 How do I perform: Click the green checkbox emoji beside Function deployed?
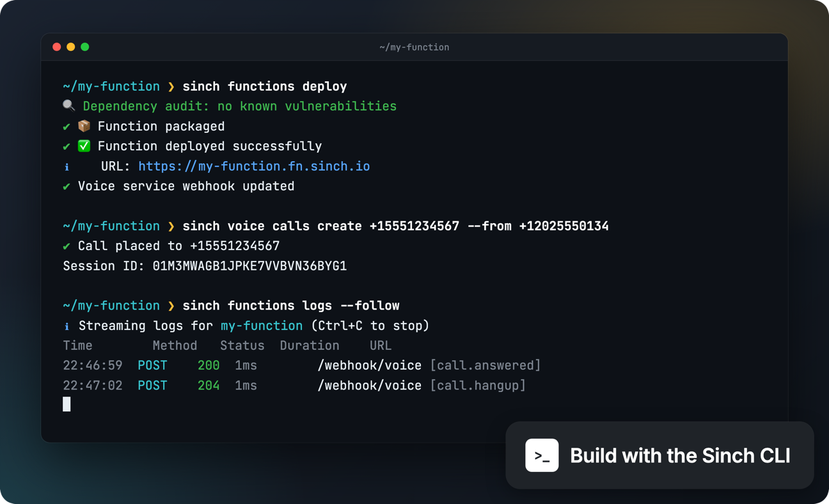coord(84,146)
